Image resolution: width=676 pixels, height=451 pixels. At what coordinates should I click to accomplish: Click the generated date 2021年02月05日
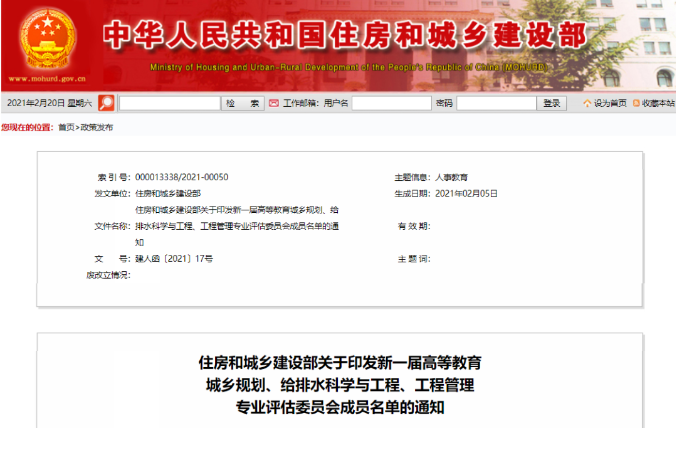coord(466,194)
